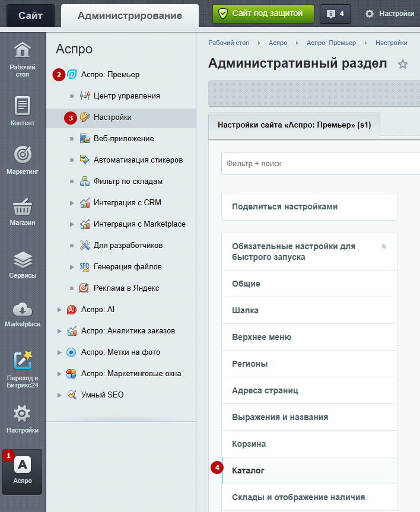Select Центр управления tree item
This screenshot has height=512, width=420.
pos(127,96)
